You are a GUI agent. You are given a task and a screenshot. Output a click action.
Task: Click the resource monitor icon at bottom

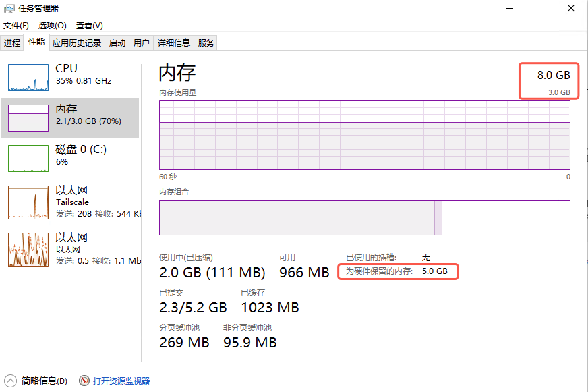click(x=84, y=381)
